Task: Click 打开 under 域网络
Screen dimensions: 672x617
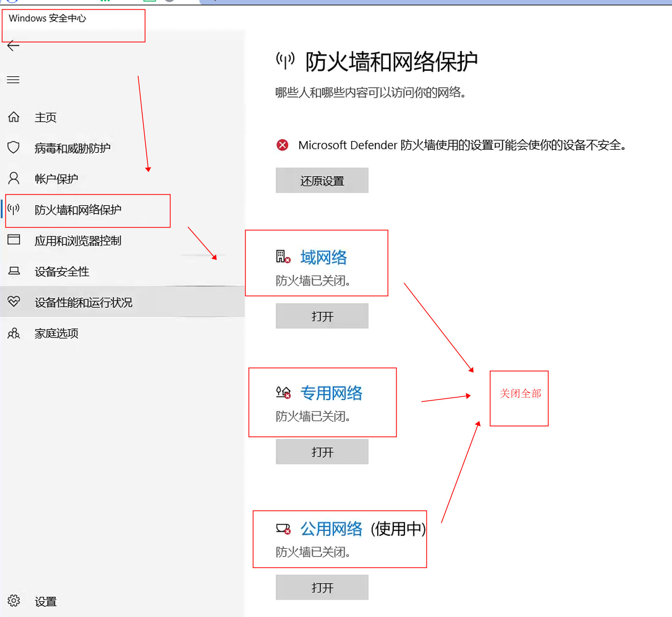Action: tap(322, 316)
